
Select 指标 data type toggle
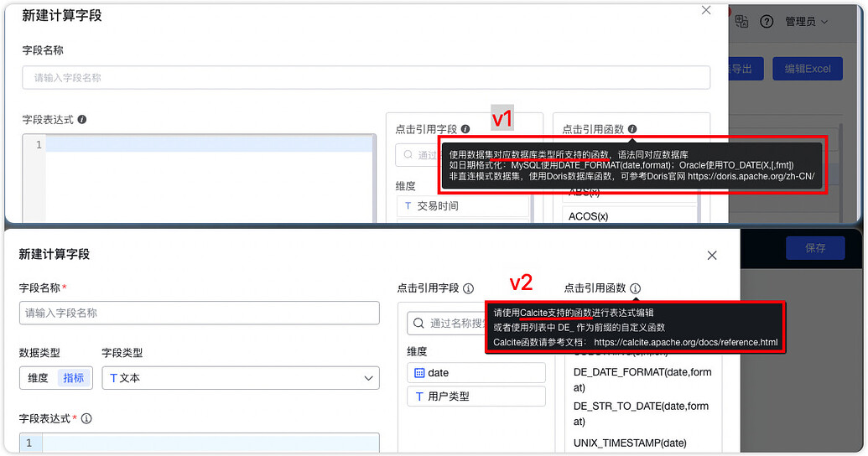(x=73, y=378)
